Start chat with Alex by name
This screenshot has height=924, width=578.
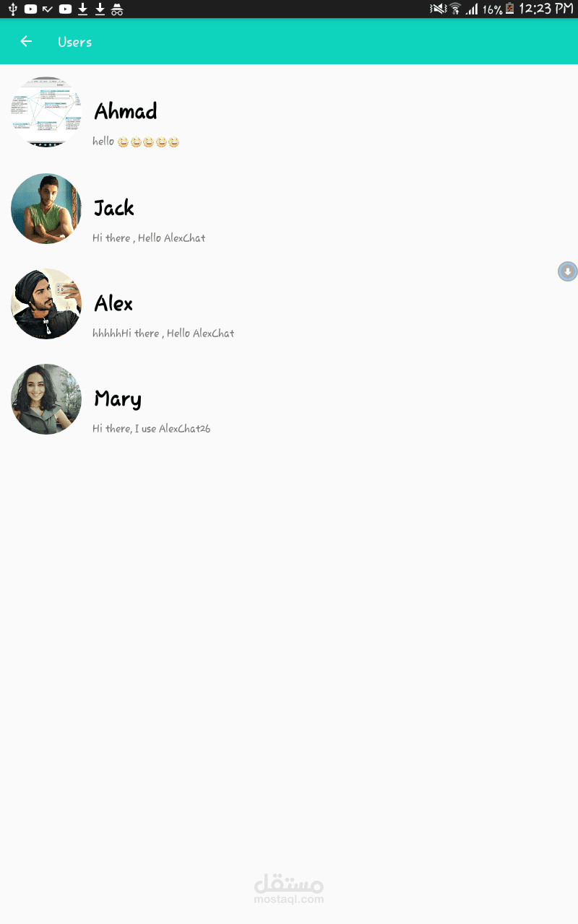[x=113, y=303]
